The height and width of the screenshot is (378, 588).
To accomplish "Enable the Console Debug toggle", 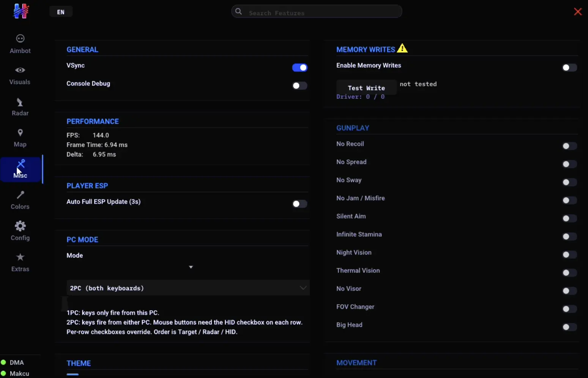I will pyautogui.click(x=300, y=86).
